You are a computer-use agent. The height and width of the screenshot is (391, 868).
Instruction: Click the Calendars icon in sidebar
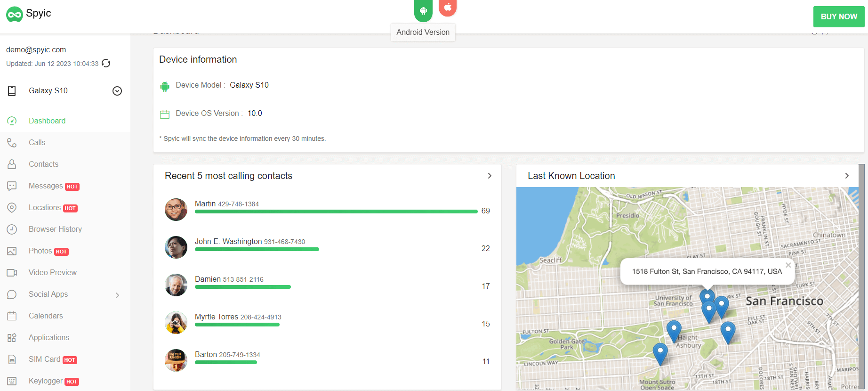(x=12, y=316)
